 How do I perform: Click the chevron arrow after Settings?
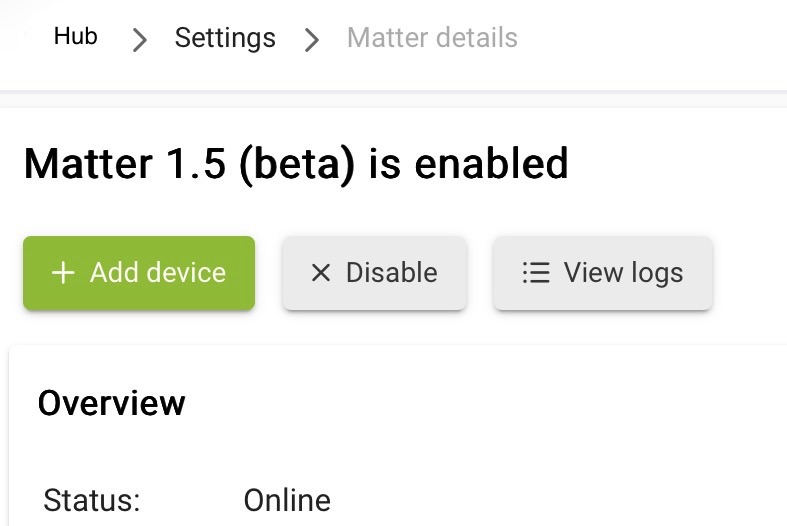[x=312, y=40]
